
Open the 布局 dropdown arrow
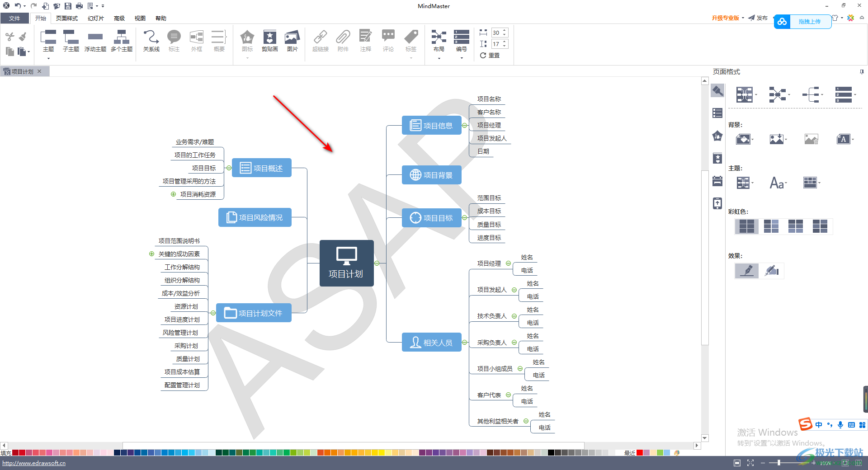pyautogui.click(x=439, y=58)
